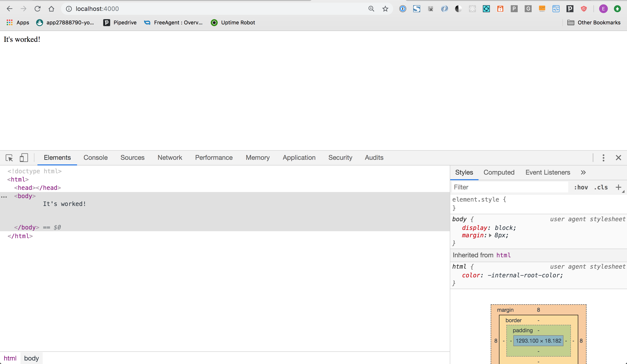This screenshot has width=627, height=364.
Task: Select the Styles sidebar tab
Action: click(464, 172)
